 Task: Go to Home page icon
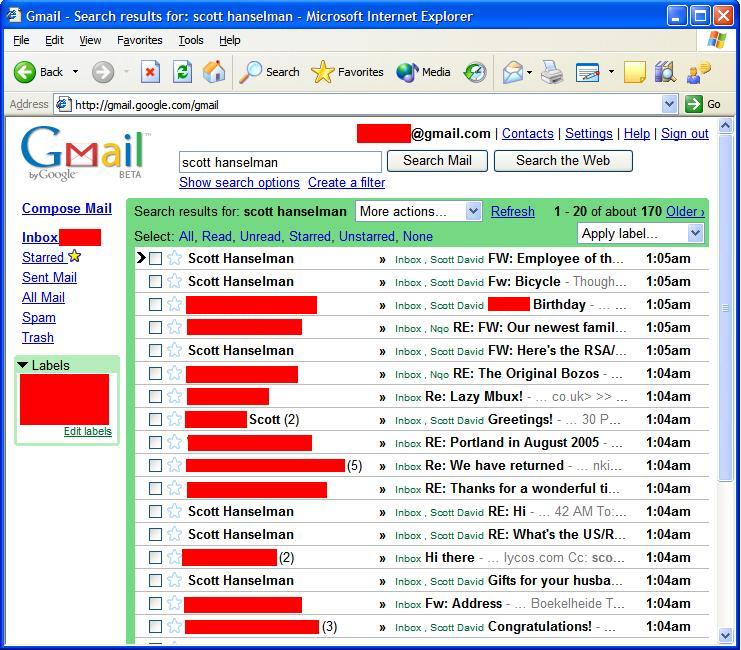click(x=214, y=72)
